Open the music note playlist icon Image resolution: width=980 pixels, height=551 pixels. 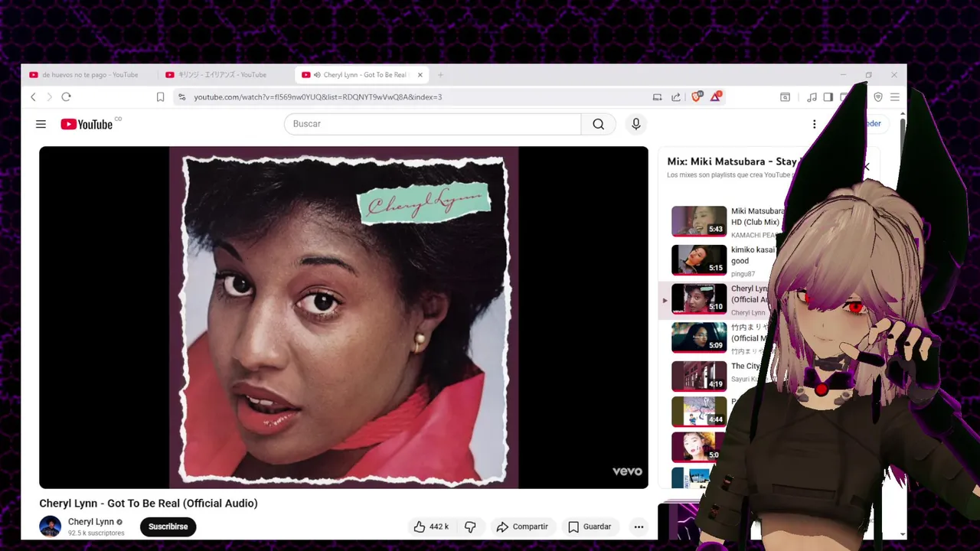(x=812, y=97)
